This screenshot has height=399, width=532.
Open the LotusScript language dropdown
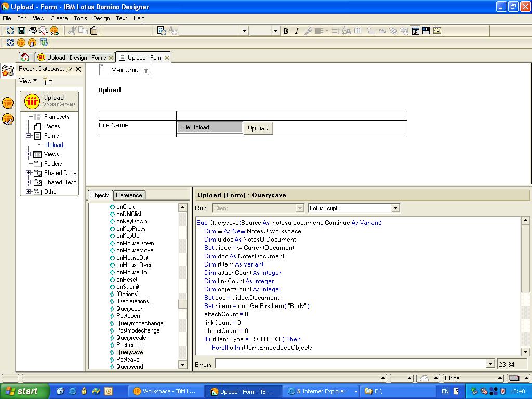[395, 208]
